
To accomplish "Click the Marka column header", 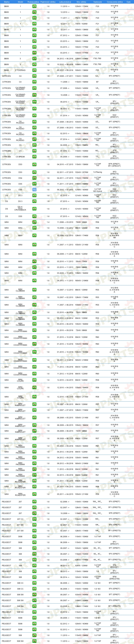I will click(7, 2).
